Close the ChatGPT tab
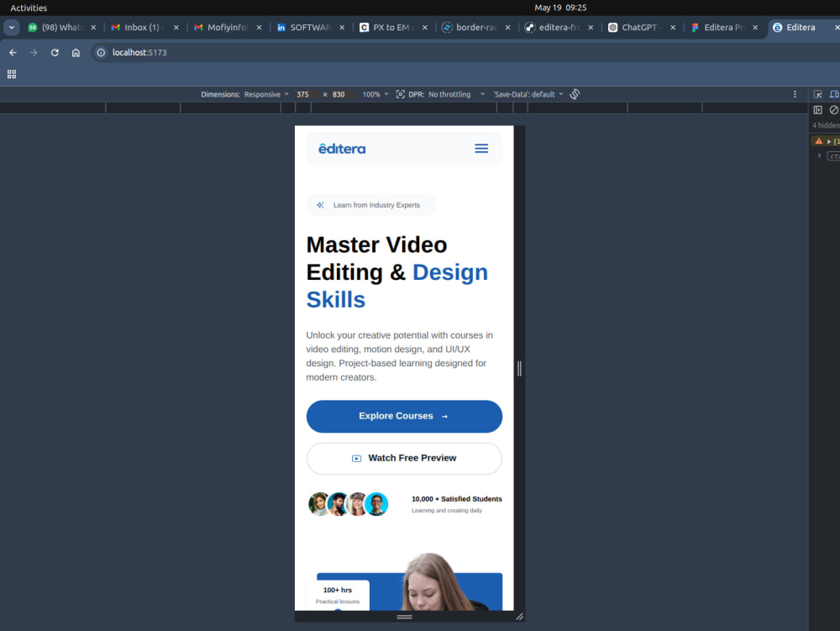Image resolution: width=840 pixels, height=631 pixels. (673, 28)
